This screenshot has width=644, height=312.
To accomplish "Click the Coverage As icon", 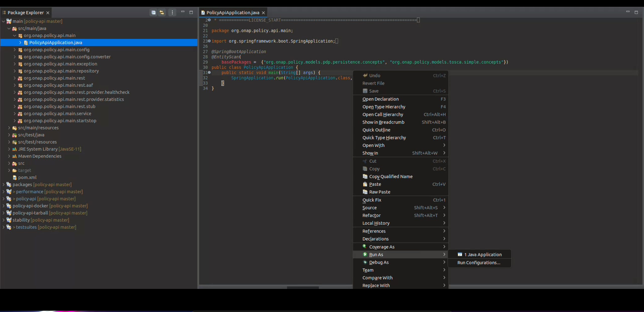I will point(365,247).
